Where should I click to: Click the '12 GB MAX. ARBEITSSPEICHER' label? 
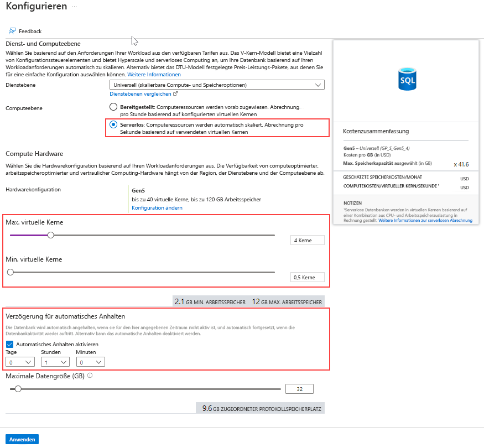coord(287,301)
